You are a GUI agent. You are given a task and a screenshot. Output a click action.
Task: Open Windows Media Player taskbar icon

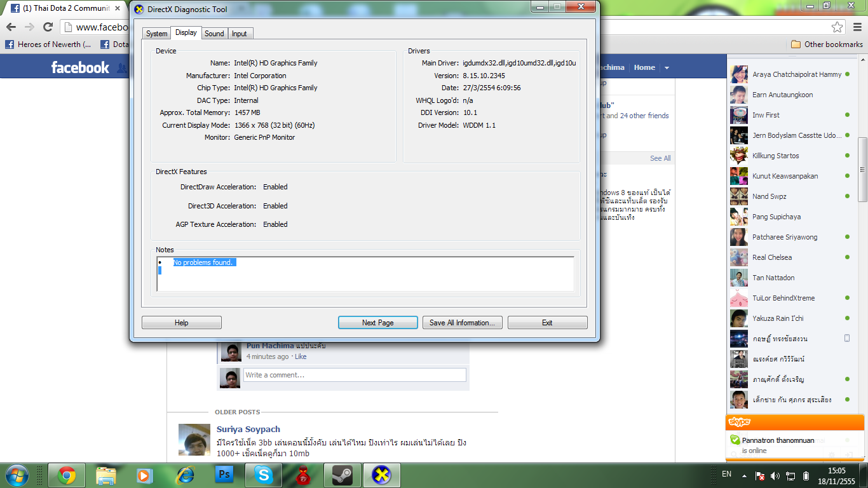tap(145, 475)
